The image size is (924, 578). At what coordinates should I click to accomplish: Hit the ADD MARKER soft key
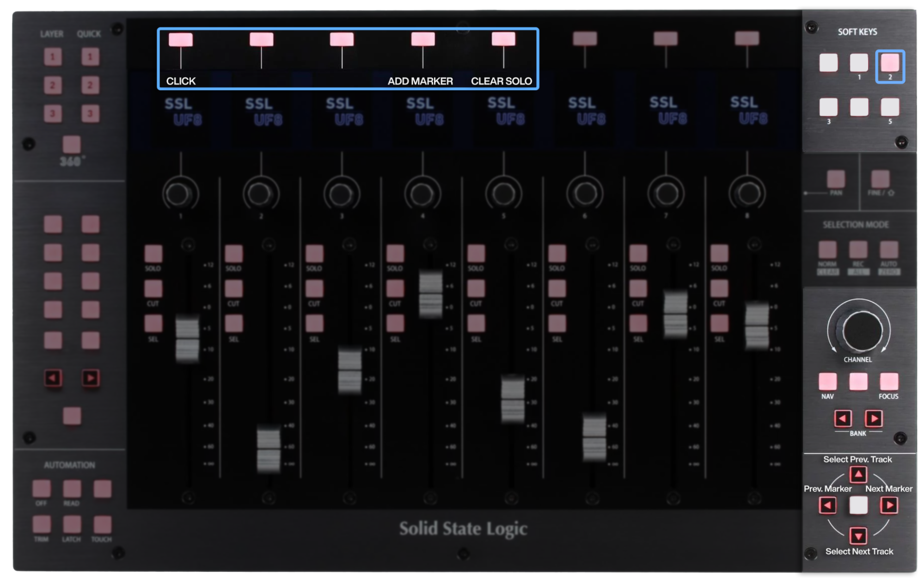pyautogui.click(x=423, y=39)
